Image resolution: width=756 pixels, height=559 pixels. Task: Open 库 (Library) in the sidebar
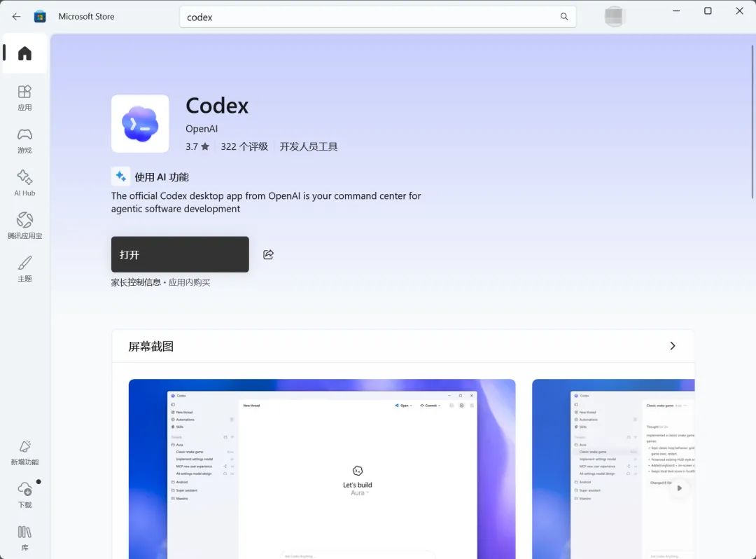tap(24, 538)
